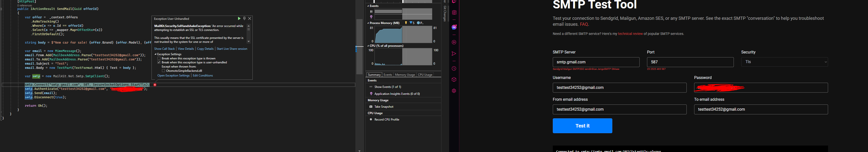
Task: Click the '0 references' CodeLens above SendMail
Action: [25, 5]
